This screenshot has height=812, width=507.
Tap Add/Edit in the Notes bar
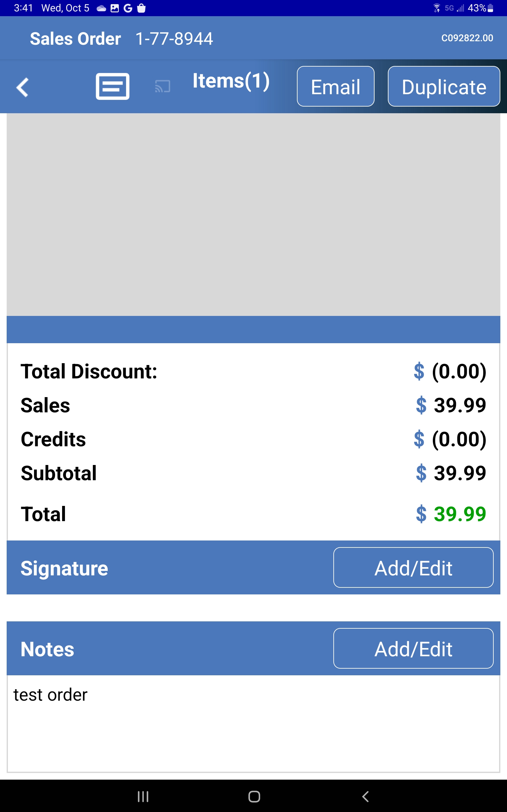click(413, 649)
